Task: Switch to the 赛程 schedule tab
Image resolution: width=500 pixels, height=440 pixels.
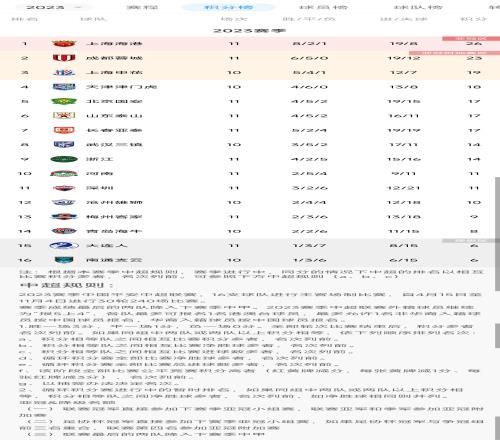Action: [142, 7]
